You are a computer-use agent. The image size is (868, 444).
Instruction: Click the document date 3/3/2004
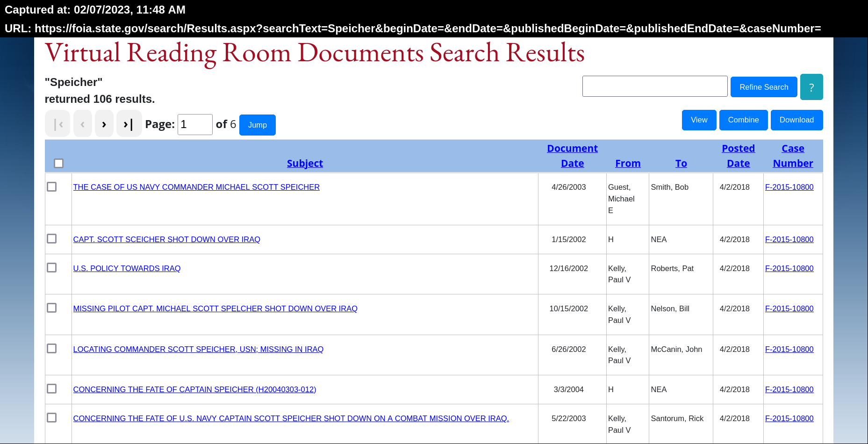click(568, 389)
